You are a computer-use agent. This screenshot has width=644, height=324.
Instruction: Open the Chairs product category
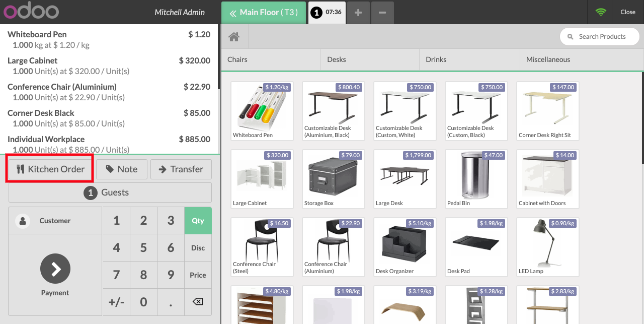(x=271, y=59)
